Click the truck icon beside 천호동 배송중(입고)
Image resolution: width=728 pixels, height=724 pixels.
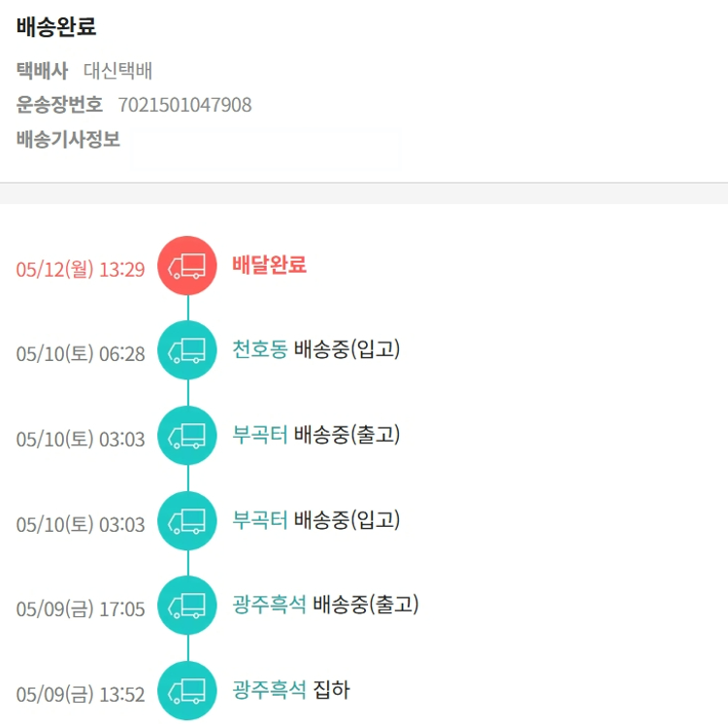tap(187, 350)
